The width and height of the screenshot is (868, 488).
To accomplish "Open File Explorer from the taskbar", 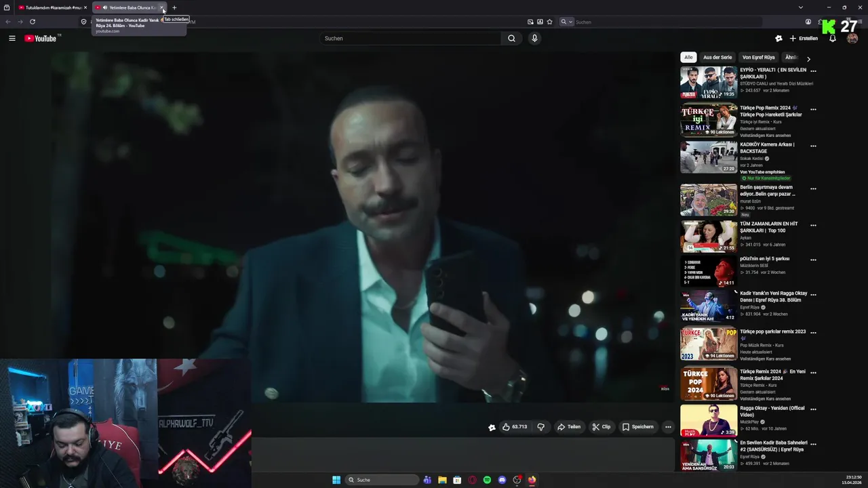I will pos(442,480).
